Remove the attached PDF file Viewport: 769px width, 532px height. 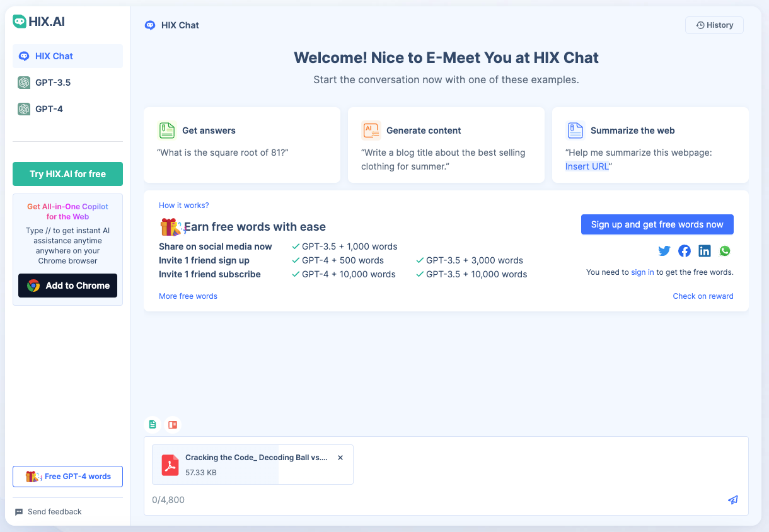pyautogui.click(x=340, y=458)
